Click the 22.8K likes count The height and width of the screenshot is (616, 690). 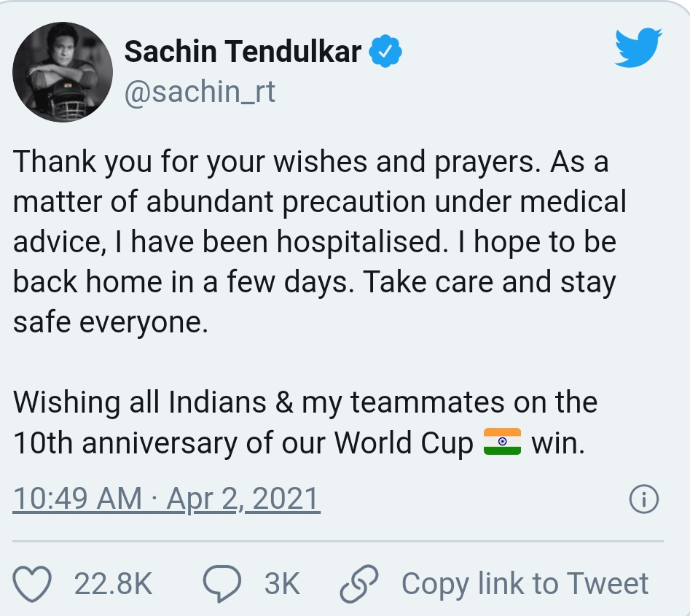coord(113,584)
